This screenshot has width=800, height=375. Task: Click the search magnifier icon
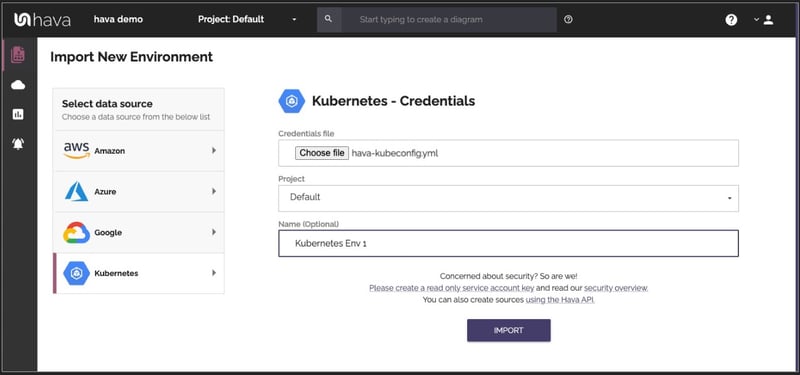[329, 19]
